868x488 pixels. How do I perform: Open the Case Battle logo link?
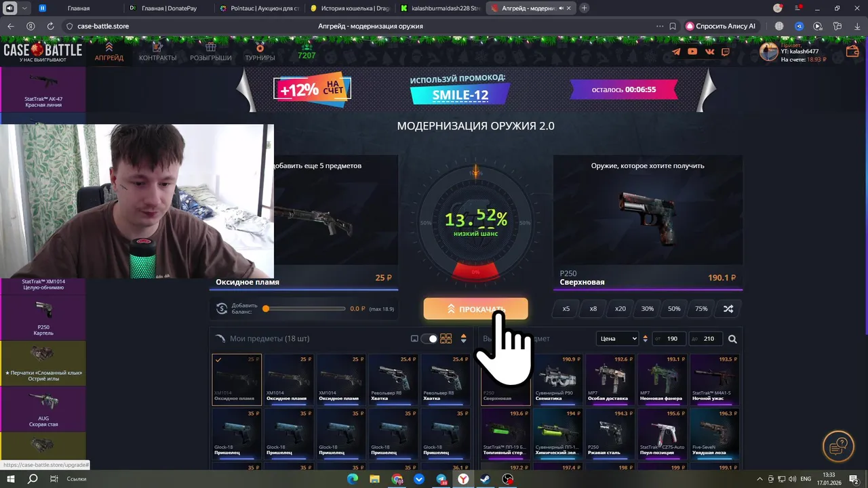click(43, 52)
